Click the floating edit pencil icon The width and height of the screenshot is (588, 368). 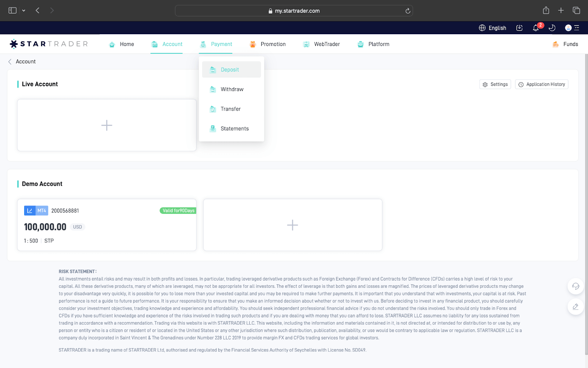click(576, 307)
